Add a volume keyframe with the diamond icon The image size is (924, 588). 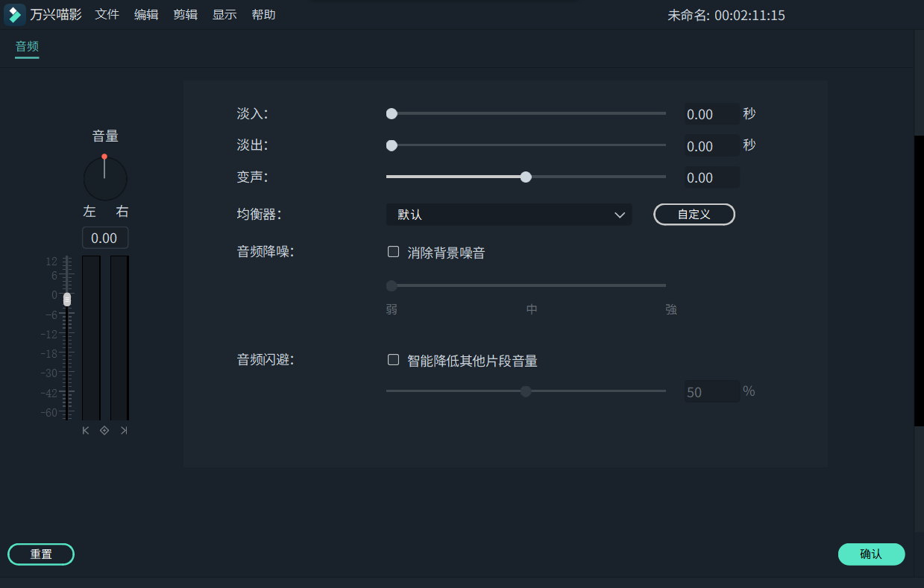(x=104, y=430)
